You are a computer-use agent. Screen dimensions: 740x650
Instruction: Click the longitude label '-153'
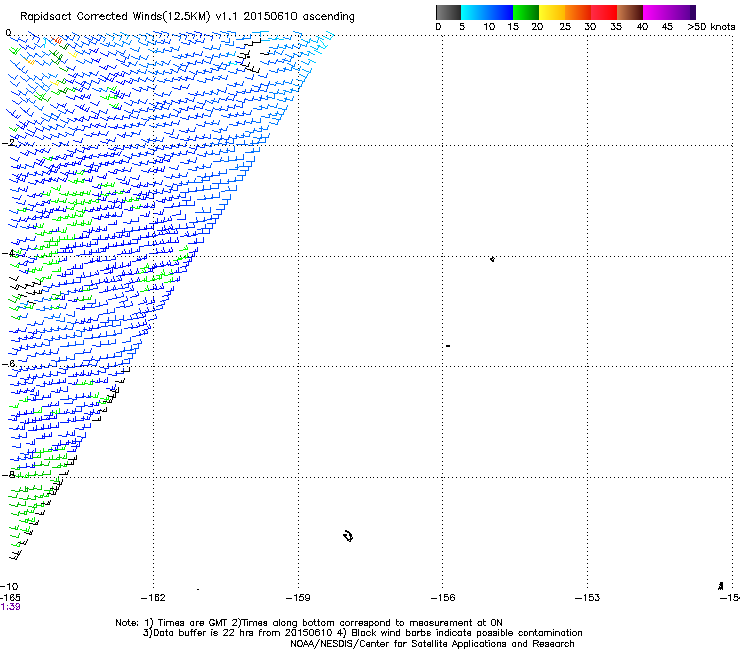click(588, 598)
